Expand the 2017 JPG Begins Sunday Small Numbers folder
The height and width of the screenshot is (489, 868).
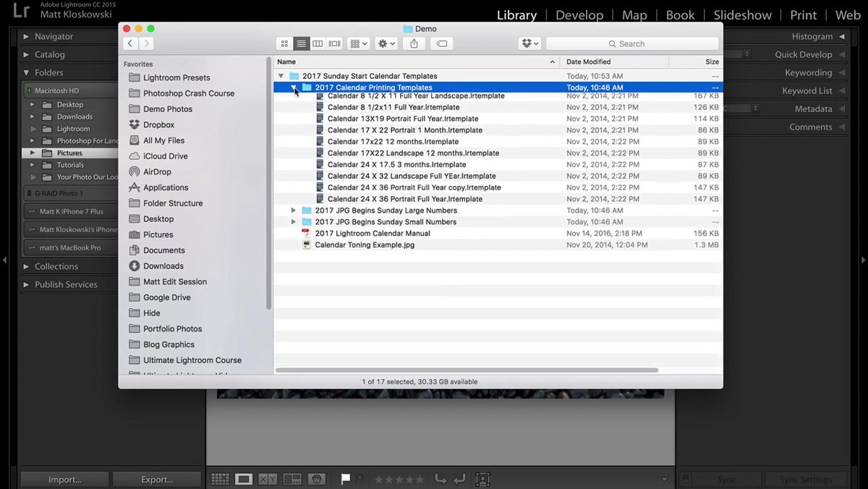294,222
